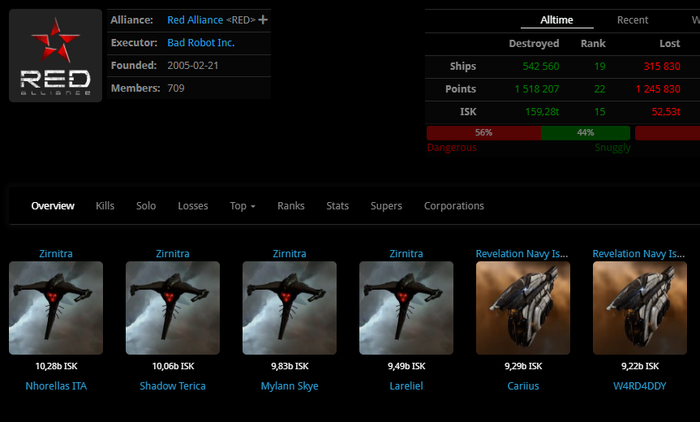
Task: Click the Red Alliance name link
Action: [x=195, y=20]
